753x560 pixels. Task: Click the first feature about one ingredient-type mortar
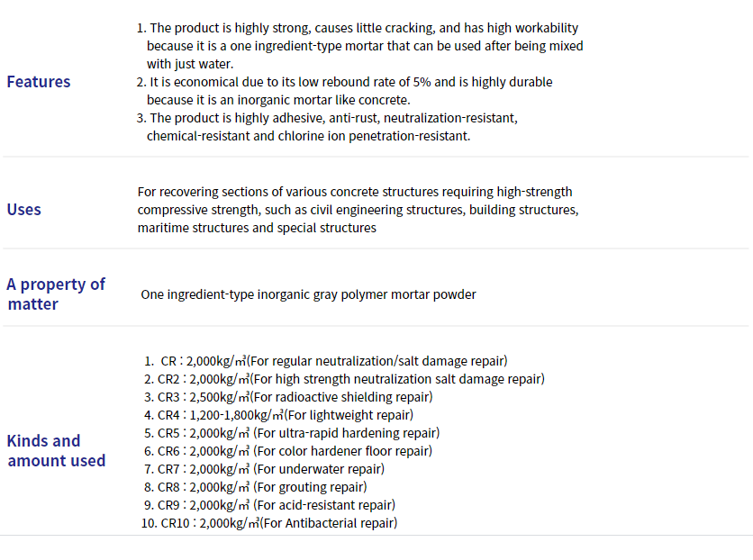tap(359, 46)
